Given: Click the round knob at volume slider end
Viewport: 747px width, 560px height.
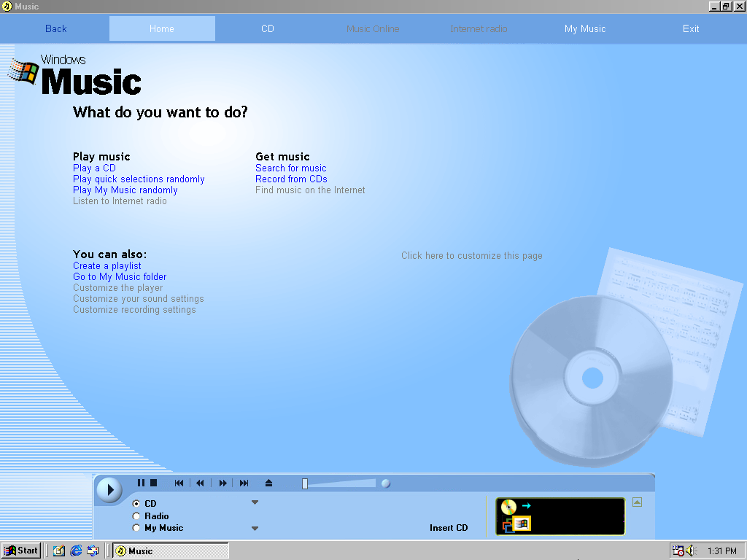Looking at the screenshot, I should click(x=386, y=484).
